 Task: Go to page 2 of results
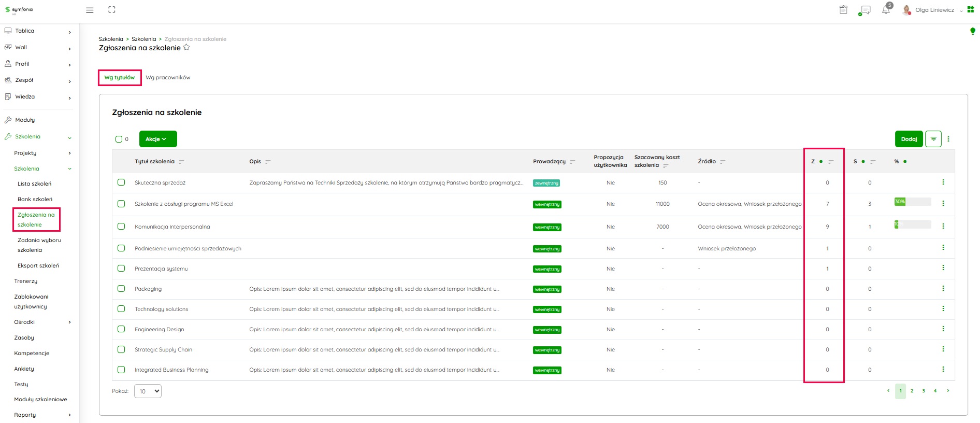912,391
